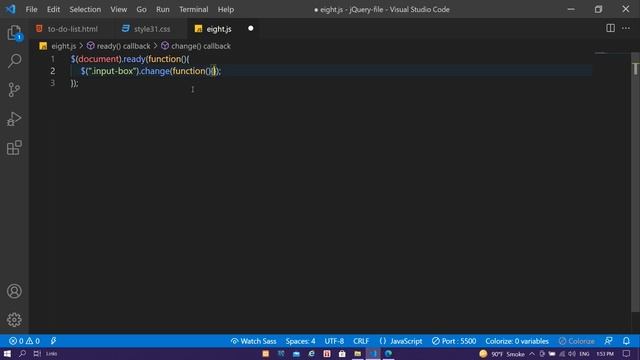This screenshot has height=360, width=640.
Task: Open the Microsoft Edge taskbar icon
Action: click(x=388, y=353)
